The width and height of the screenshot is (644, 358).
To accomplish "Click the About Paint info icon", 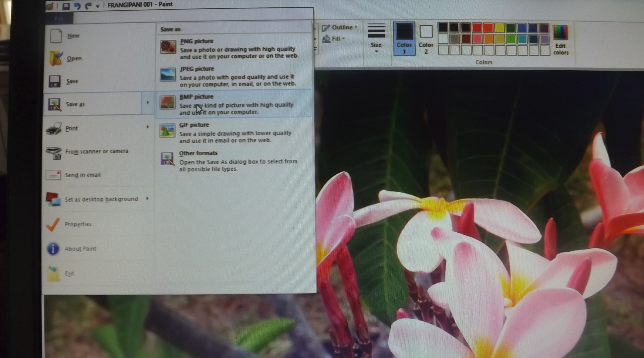I will pos(53,249).
